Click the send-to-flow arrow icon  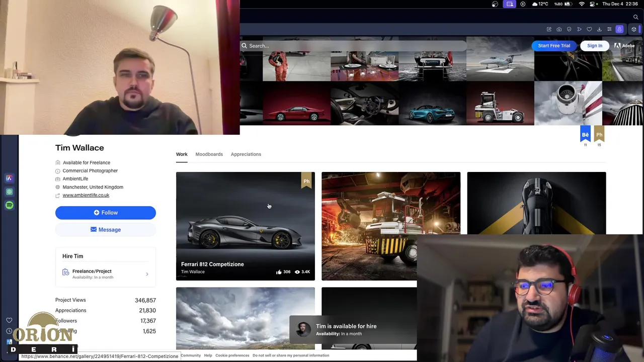pyautogui.click(x=579, y=29)
